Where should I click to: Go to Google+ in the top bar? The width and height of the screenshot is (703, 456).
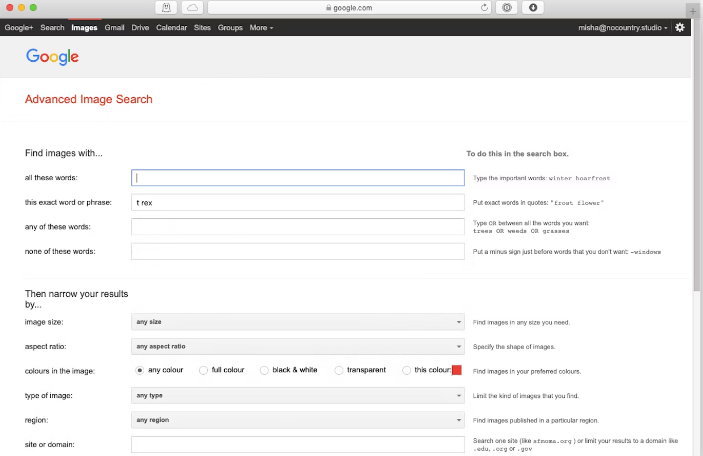point(19,28)
